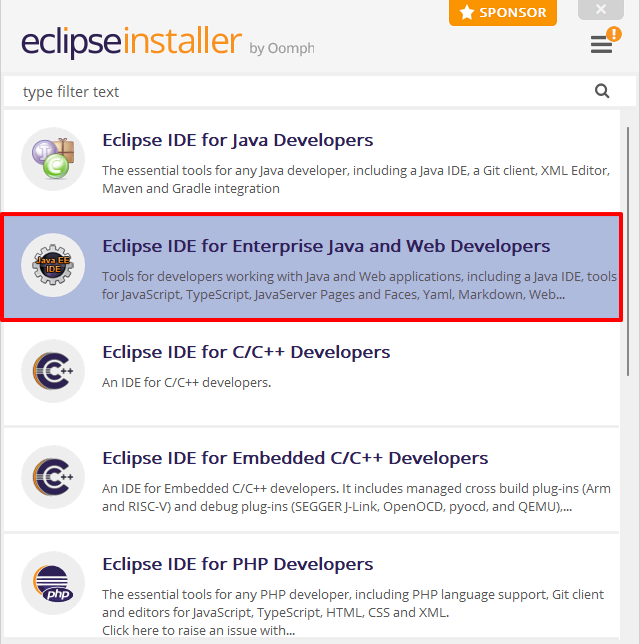Click the SPONSOR star button
Image resolution: width=640 pixels, height=644 pixels.
[503, 12]
